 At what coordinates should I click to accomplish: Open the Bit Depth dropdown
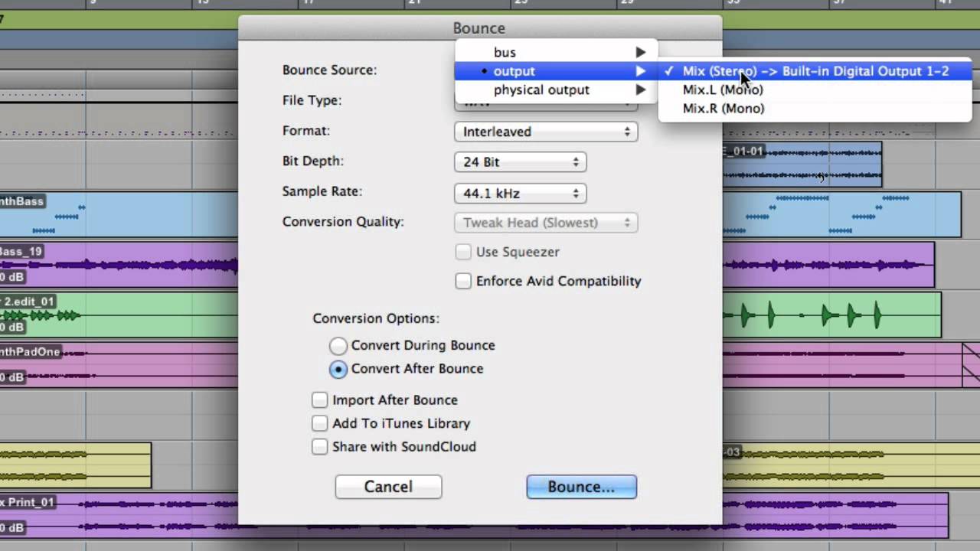point(520,162)
